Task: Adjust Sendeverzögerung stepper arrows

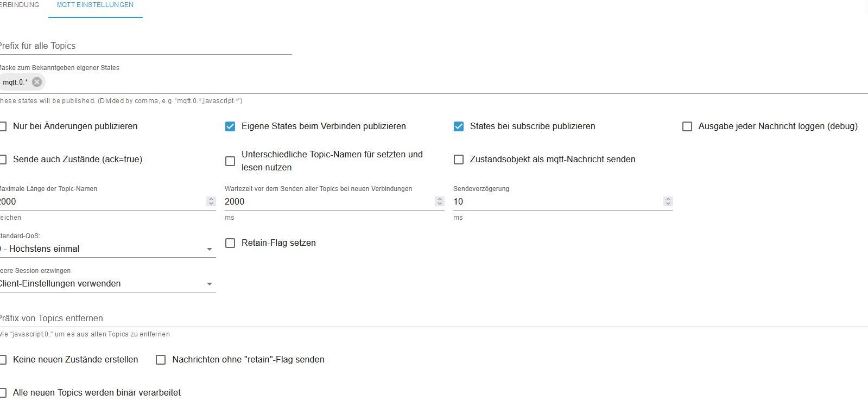Action: tap(668, 201)
